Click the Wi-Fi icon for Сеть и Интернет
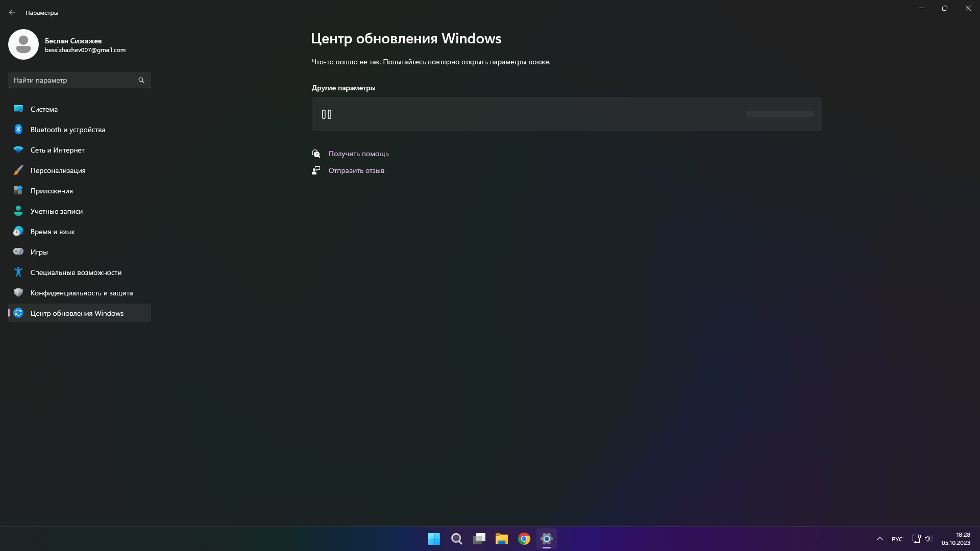This screenshot has width=980, height=551. pyautogui.click(x=18, y=149)
